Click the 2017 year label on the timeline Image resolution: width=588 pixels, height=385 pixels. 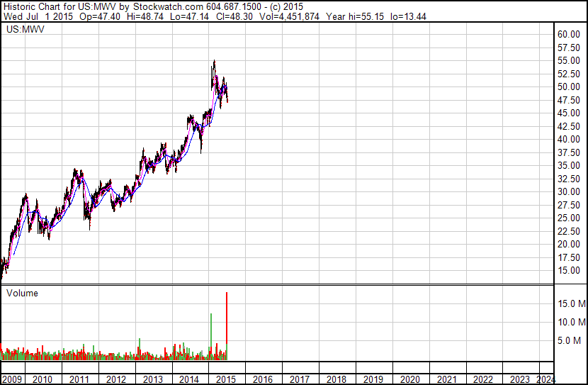(299, 379)
